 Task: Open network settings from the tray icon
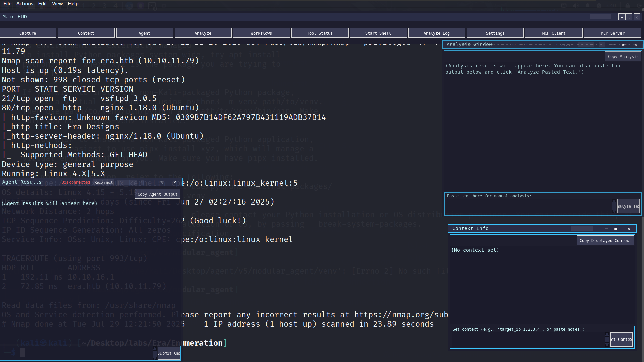564,6
